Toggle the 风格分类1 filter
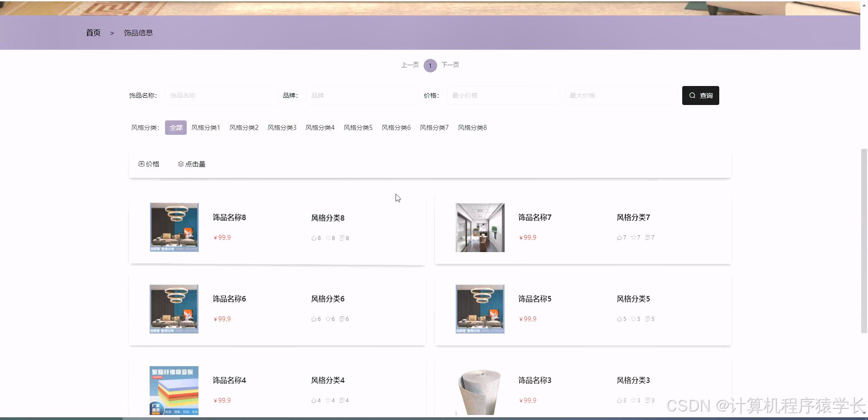 205,127
